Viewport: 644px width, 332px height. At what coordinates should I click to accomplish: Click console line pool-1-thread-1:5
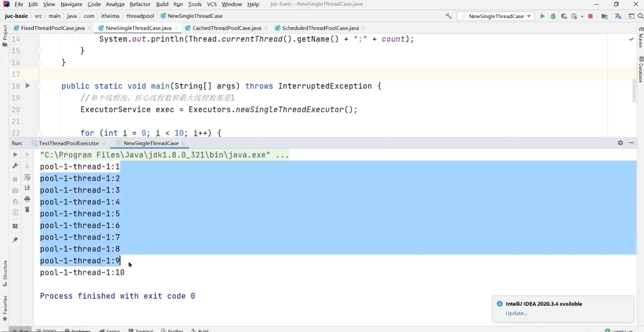point(80,214)
